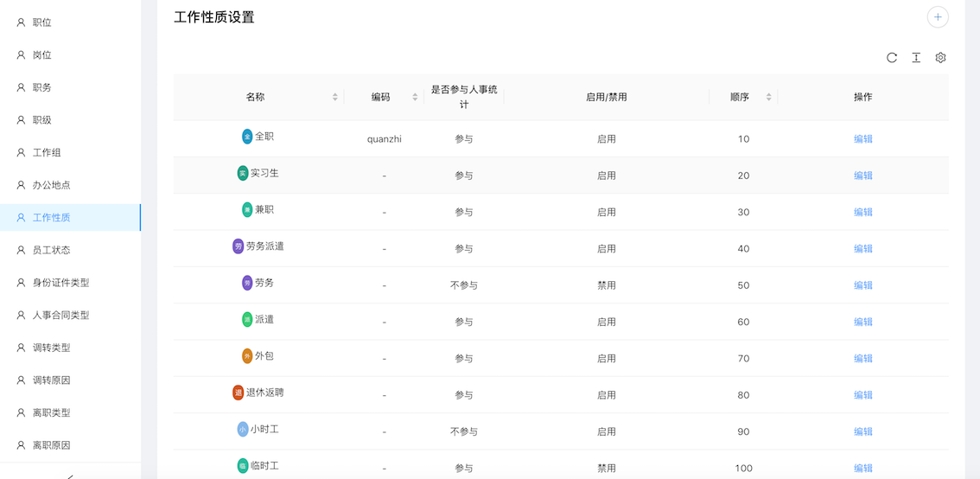980x479 pixels.
Task: Refresh the table with reload icon
Action: (x=892, y=58)
